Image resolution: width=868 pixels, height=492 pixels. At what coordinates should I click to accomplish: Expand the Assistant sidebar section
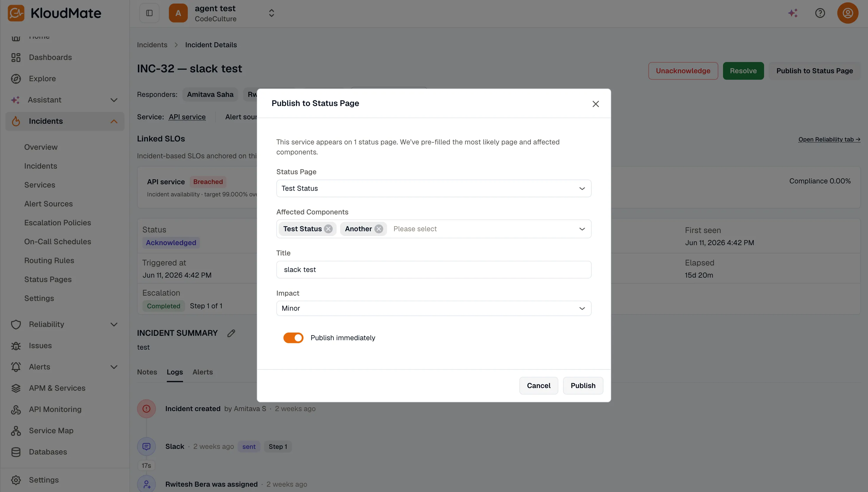[x=114, y=100]
